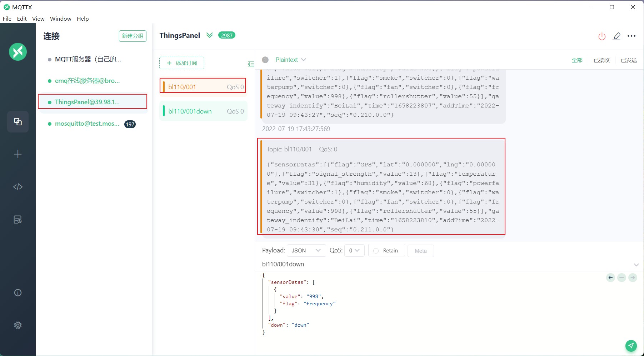This screenshot has width=644, height=356.
Task: Click the MQTTX logo in sidebar
Action: 18,52
